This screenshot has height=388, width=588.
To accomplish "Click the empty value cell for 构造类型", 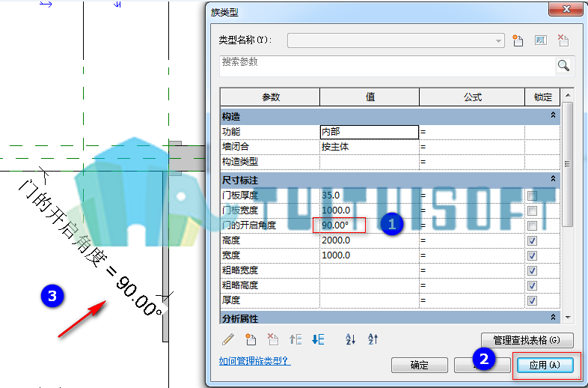I will tap(370, 162).
